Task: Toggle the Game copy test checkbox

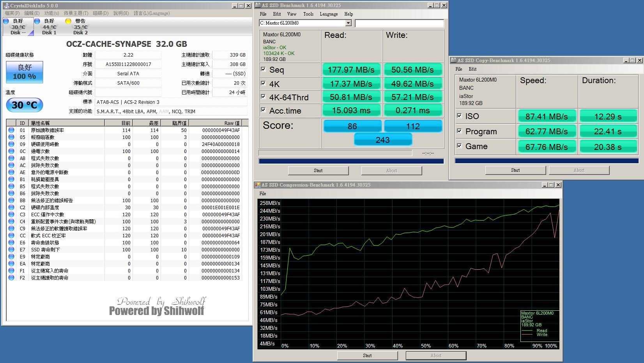Action: [x=459, y=146]
